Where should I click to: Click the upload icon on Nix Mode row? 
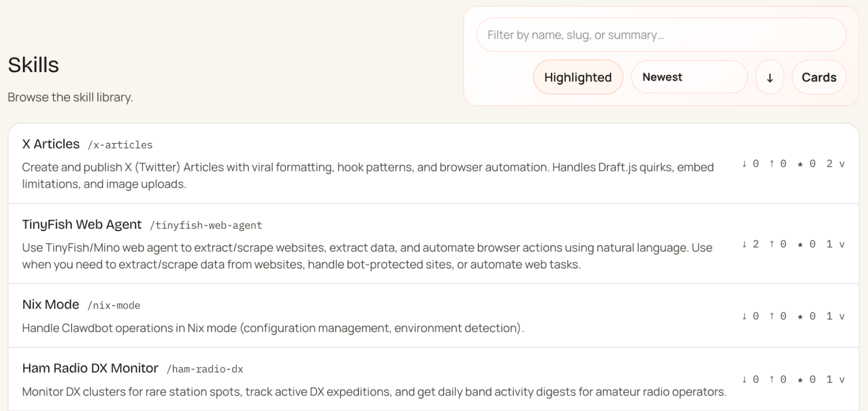point(772,315)
